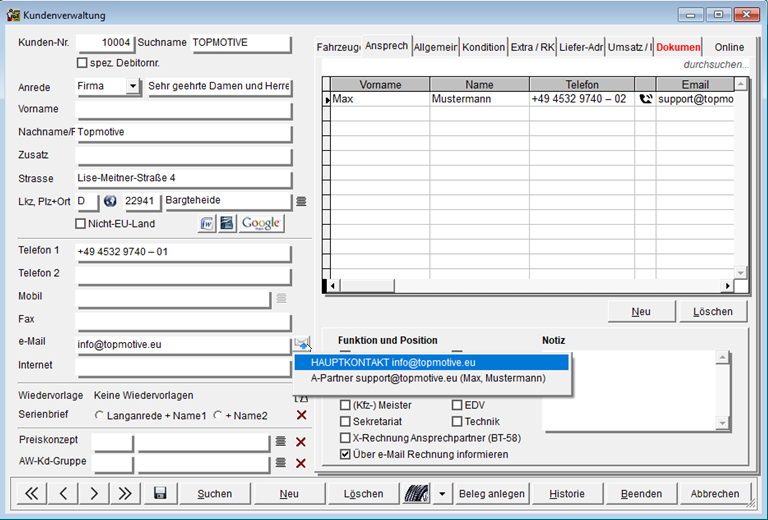Viewport: 768px width, 520px height.
Task: Click the list icon next to Mobil field
Action: tap(281, 298)
